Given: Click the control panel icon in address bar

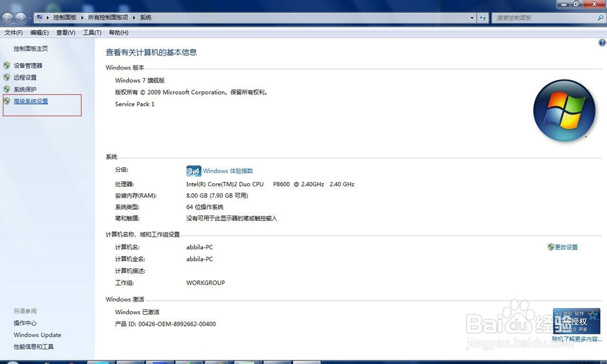Looking at the screenshot, I should [39, 18].
